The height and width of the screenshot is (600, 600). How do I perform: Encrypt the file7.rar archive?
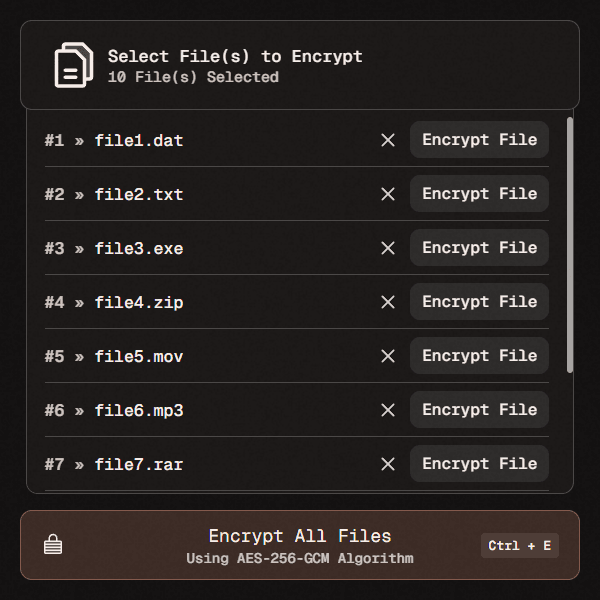click(x=479, y=464)
